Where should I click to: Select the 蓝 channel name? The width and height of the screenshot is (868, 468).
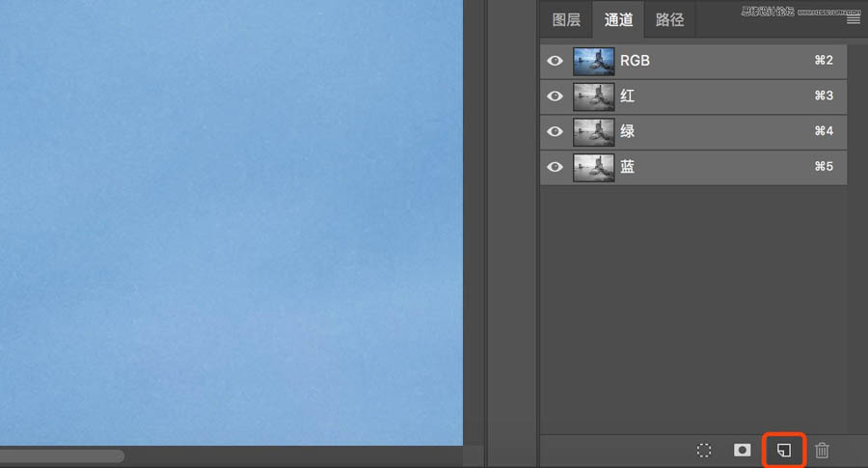(627, 167)
